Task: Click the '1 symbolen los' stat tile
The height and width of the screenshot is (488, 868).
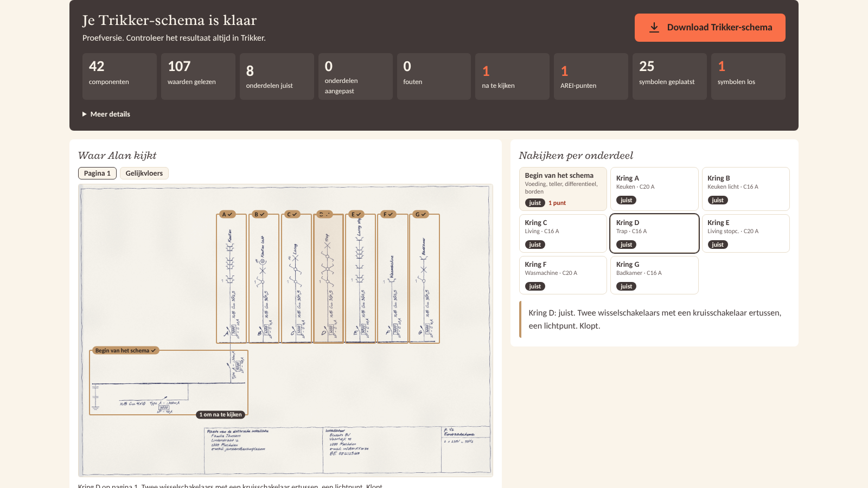Action: tap(748, 76)
